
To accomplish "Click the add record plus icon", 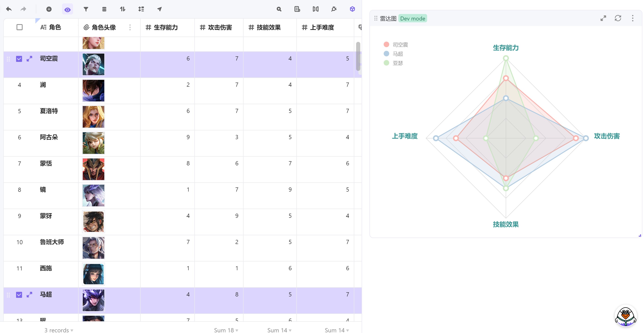I will pyautogui.click(x=49, y=9).
